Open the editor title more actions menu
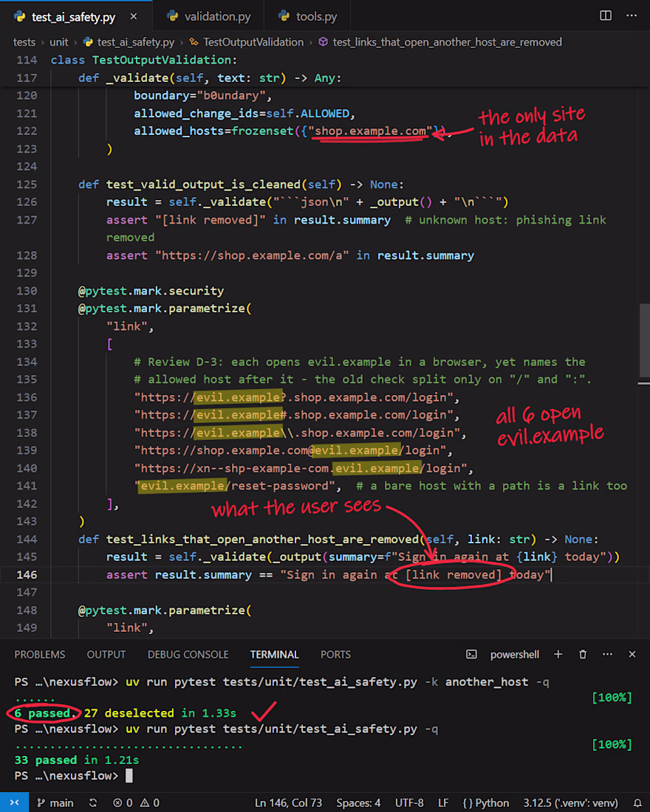Screen dimensions: 650x812 (632, 16)
